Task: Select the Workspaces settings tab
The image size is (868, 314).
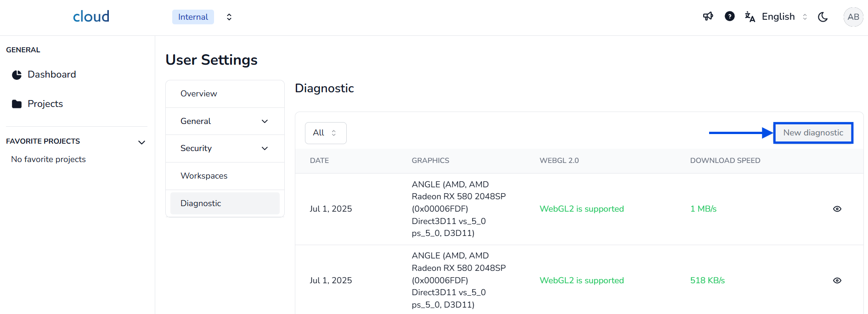Action: (204, 176)
